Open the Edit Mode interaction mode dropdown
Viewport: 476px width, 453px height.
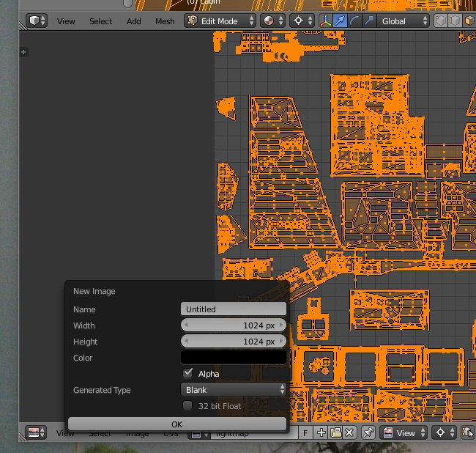(x=220, y=21)
